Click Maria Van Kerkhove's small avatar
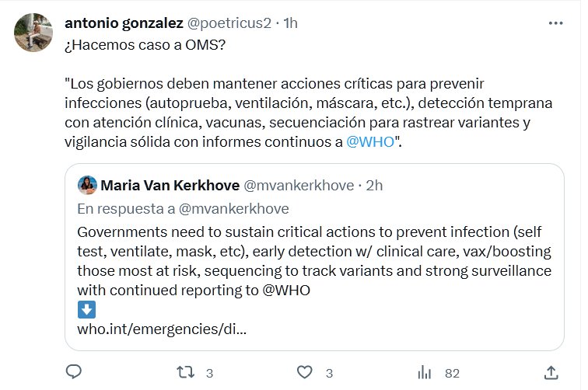This screenshot has height=390, width=588. (86, 185)
